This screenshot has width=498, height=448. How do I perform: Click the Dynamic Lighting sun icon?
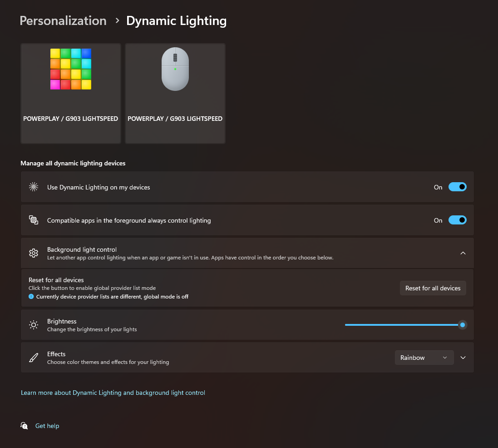(x=34, y=187)
